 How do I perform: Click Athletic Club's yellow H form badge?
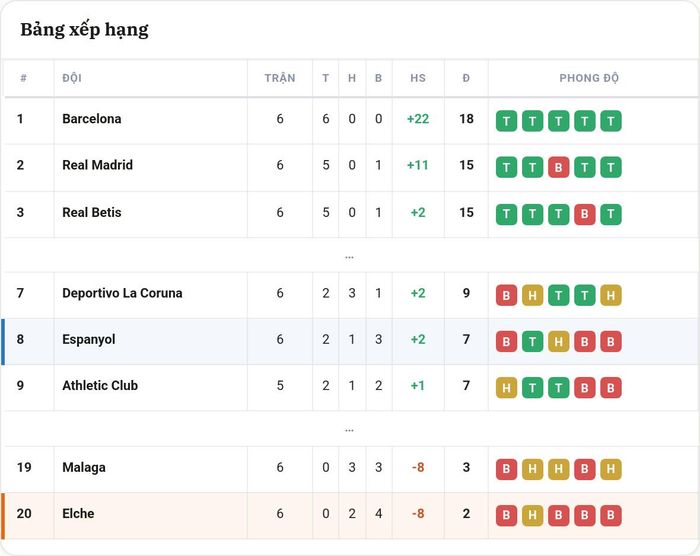pyautogui.click(x=506, y=388)
